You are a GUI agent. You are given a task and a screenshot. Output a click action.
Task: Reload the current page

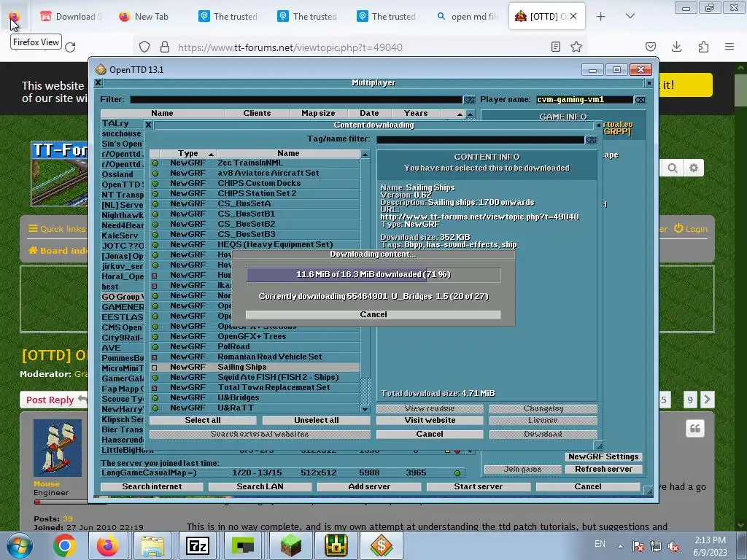pos(71,47)
